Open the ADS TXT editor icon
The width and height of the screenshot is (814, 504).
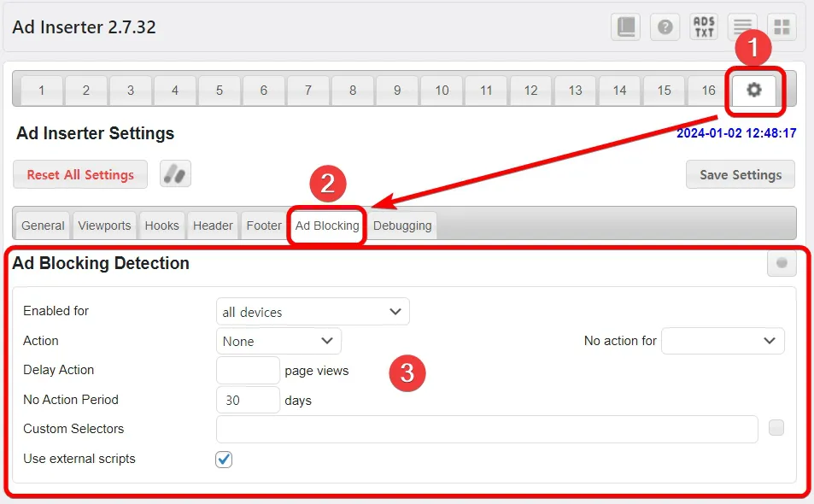click(704, 26)
